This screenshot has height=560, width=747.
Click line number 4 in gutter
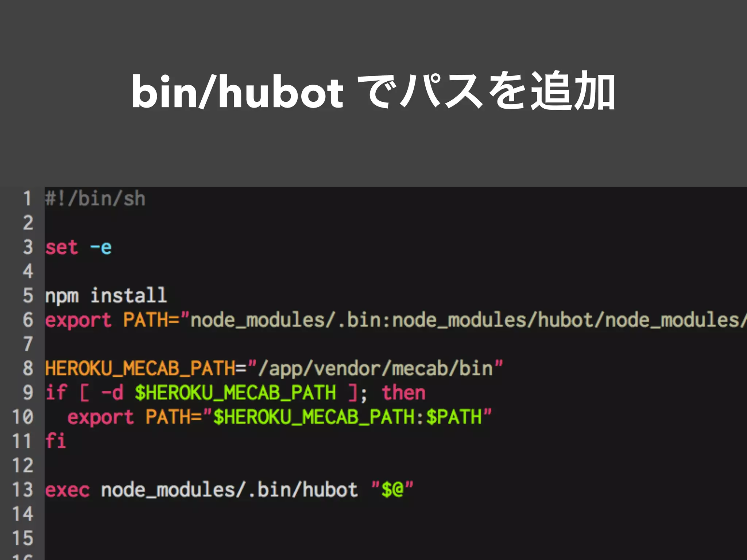28,271
